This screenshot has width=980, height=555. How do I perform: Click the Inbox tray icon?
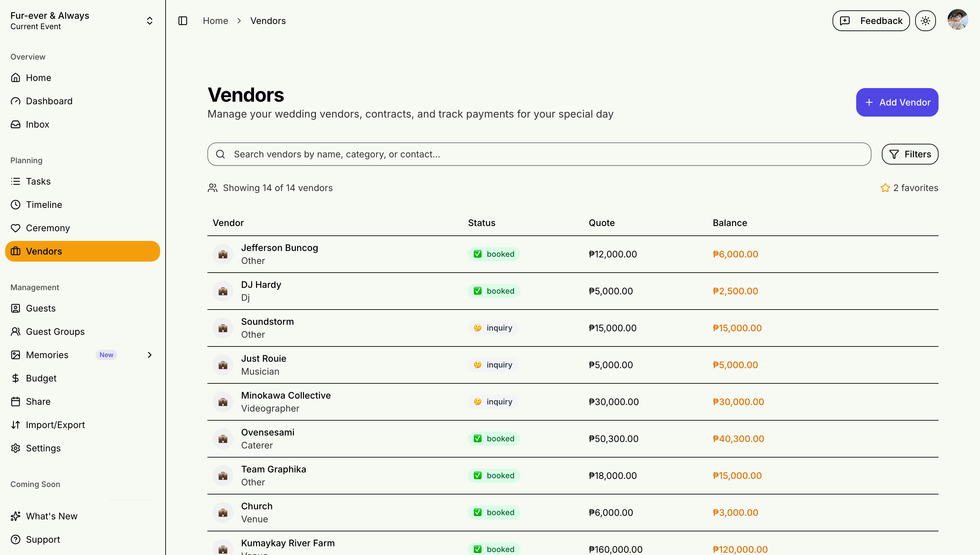(16, 124)
